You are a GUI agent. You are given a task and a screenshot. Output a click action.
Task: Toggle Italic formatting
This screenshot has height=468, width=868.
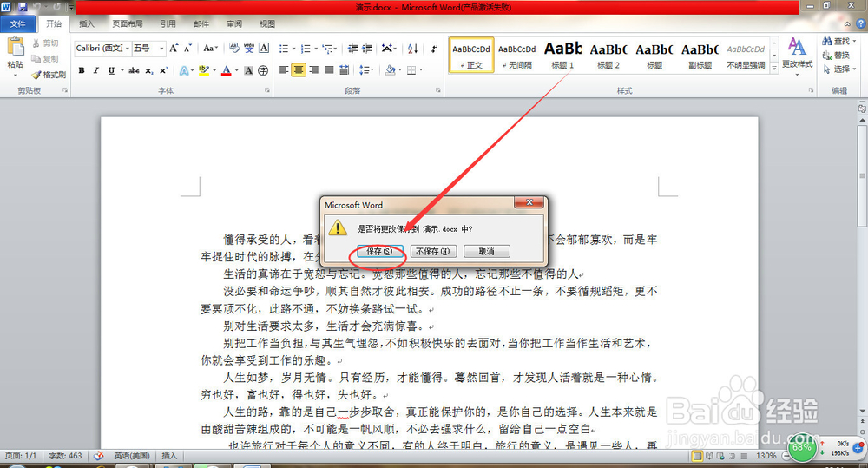click(96, 70)
